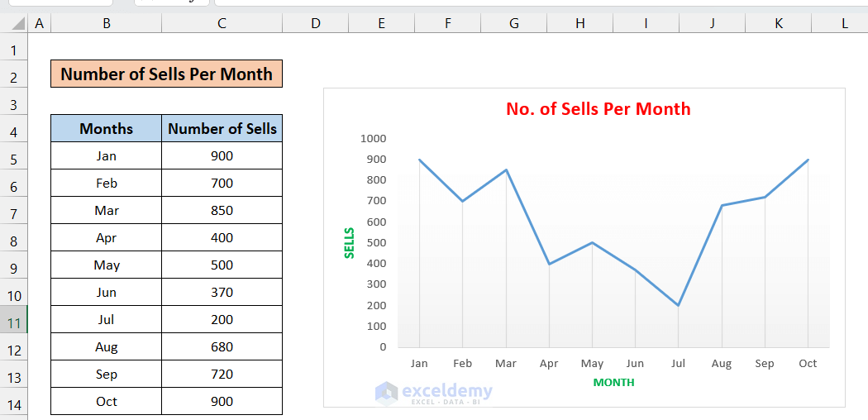Select column L header
This screenshot has height=420, width=868.
click(845, 24)
